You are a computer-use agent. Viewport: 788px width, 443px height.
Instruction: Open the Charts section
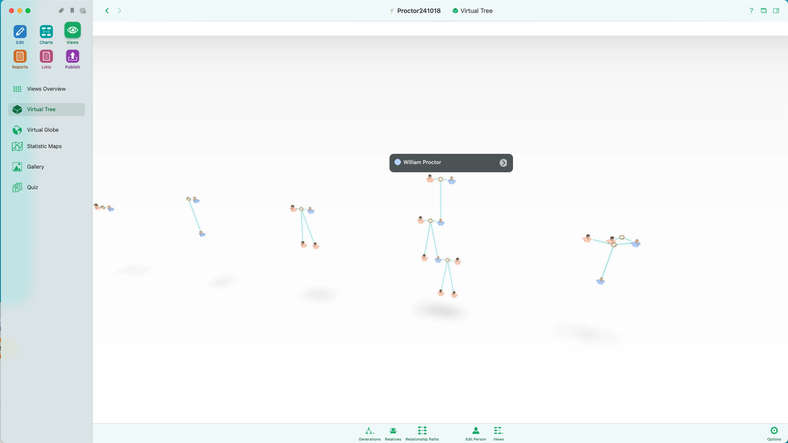pos(46,32)
